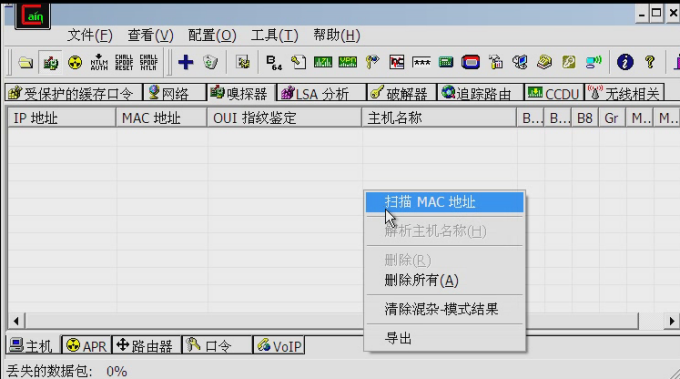Click the keys with flag toolbar icon
The width and height of the screenshot is (680, 379).
tap(372, 62)
